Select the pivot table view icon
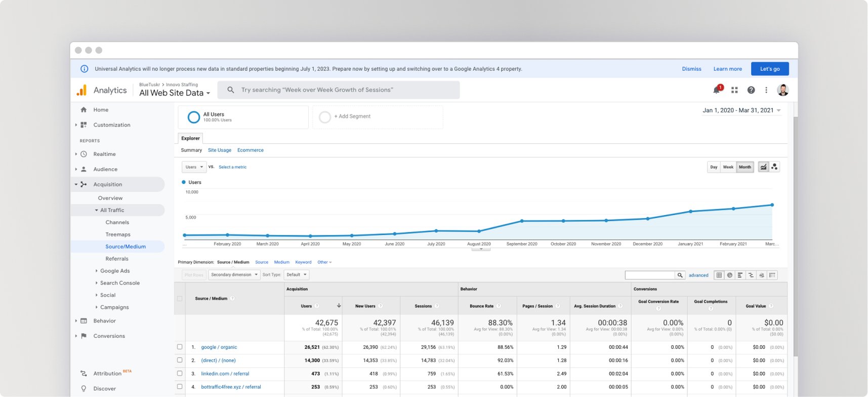 tap(772, 275)
